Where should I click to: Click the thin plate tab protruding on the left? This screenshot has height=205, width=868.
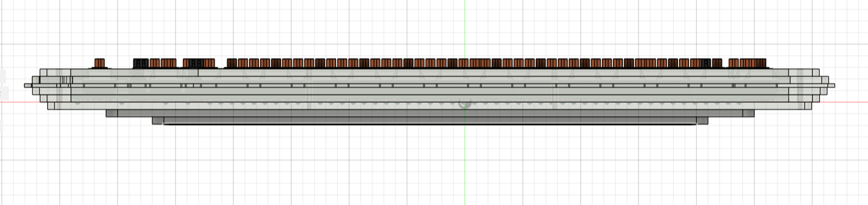28,86
